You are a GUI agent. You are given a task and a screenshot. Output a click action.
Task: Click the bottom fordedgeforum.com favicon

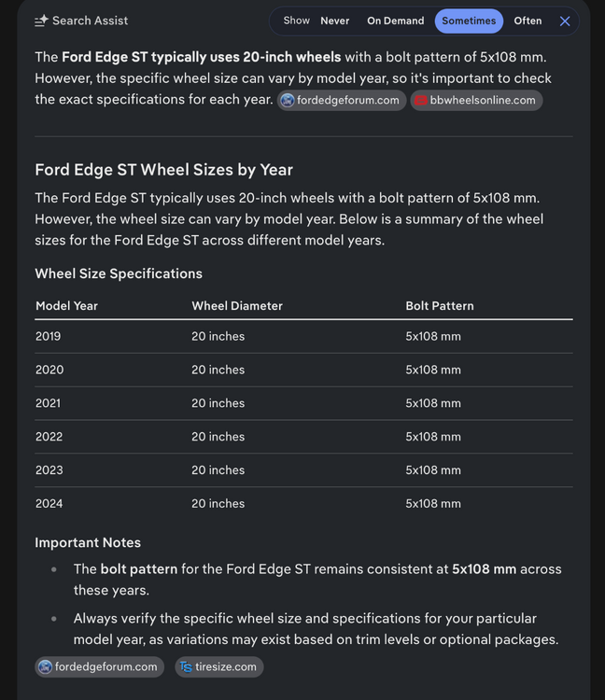click(45, 667)
